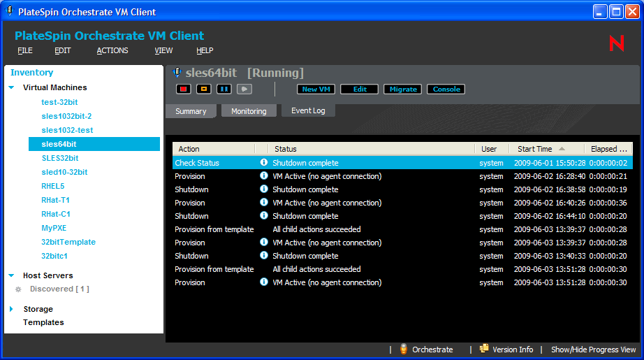Sort by Start Time column arrow
The width and height of the screenshot is (644, 360).
pyautogui.click(x=562, y=149)
